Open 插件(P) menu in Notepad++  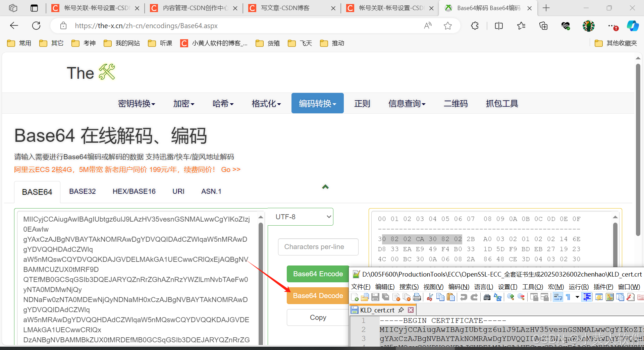[603, 287]
